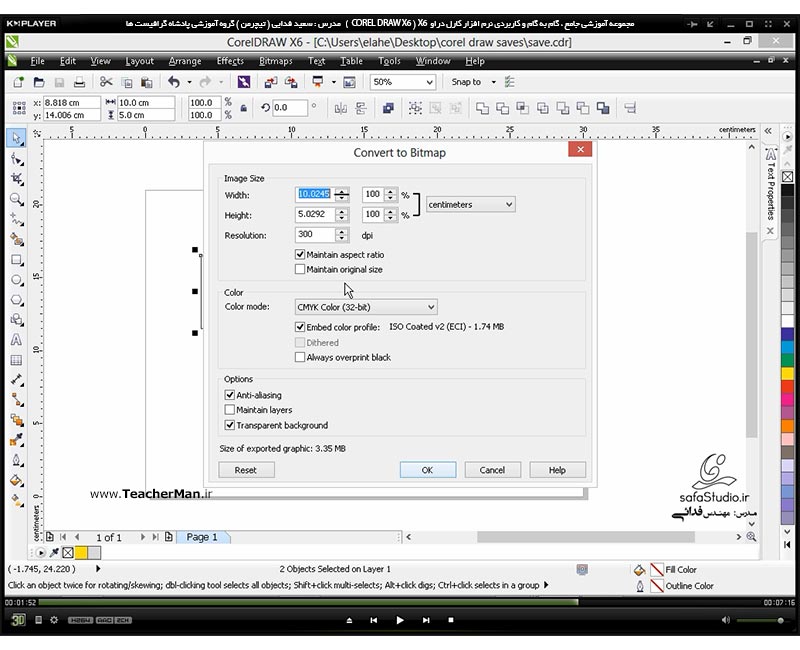This screenshot has width=800, height=650.
Task: Click the Cut scissors icon
Action: (106, 82)
